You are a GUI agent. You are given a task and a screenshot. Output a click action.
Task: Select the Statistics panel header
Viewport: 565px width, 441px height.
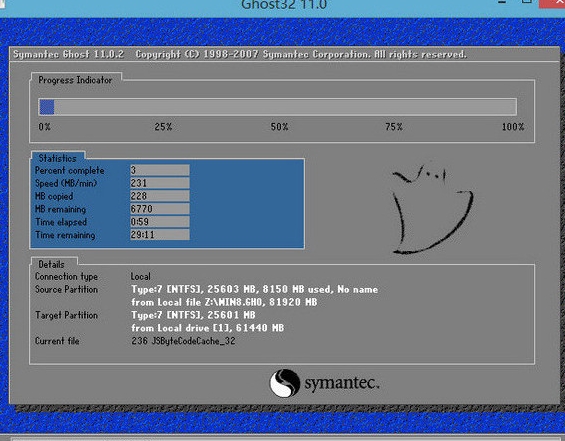[x=58, y=158]
